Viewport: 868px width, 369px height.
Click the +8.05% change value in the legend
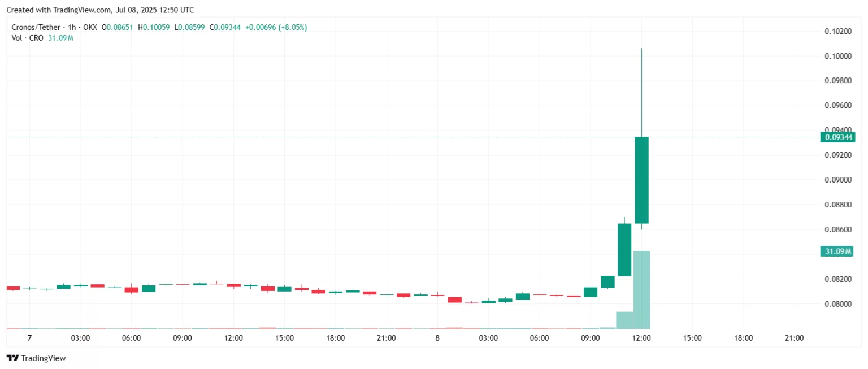click(290, 27)
